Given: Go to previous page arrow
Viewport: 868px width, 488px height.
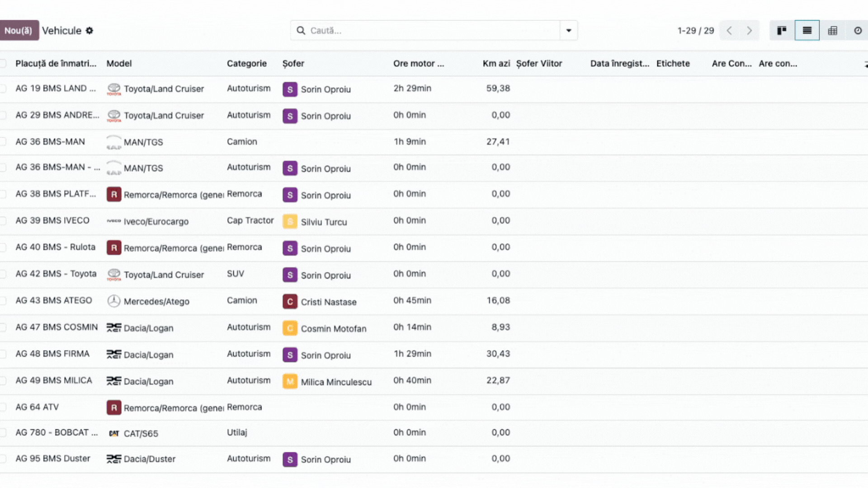Looking at the screenshot, I should pyautogui.click(x=729, y=31).
